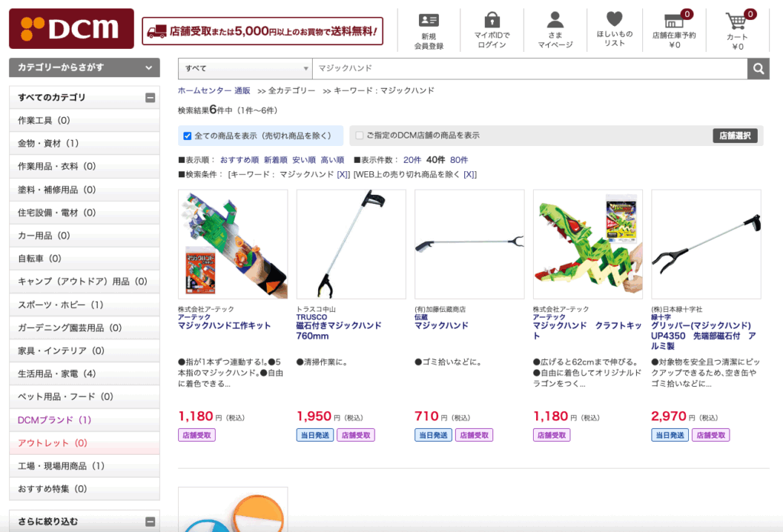The width and height of the screenshot is (783, 532).
Task: Click the マジックハンド search input field
Action: point(530,69)
